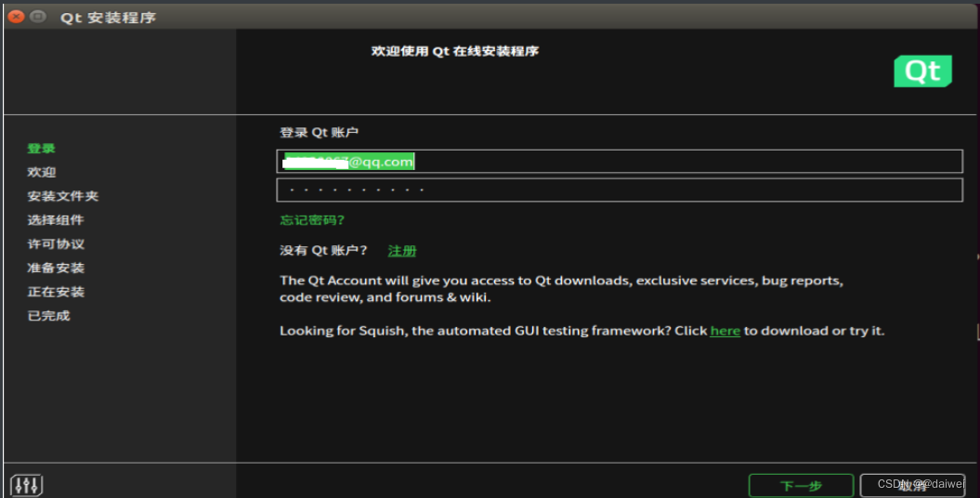Select the 安装文件夹 step in sidebar
Viewport: 980px width, 498px height.
[x=62, y=196]
